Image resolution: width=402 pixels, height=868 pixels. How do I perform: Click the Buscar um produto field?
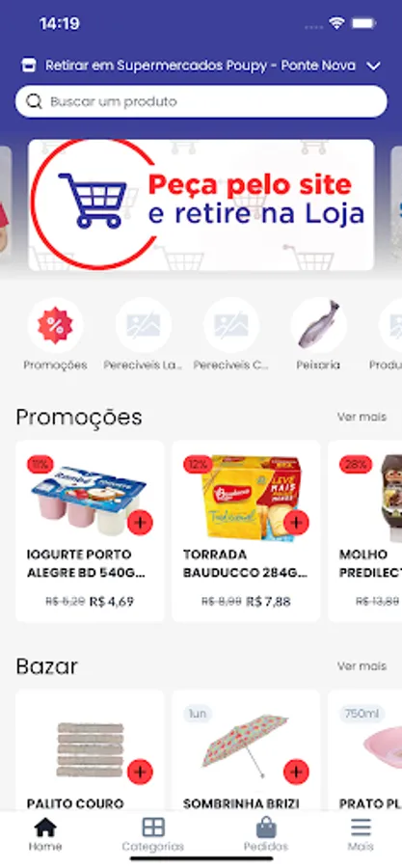pyautogui.click(x=201, y=101)
